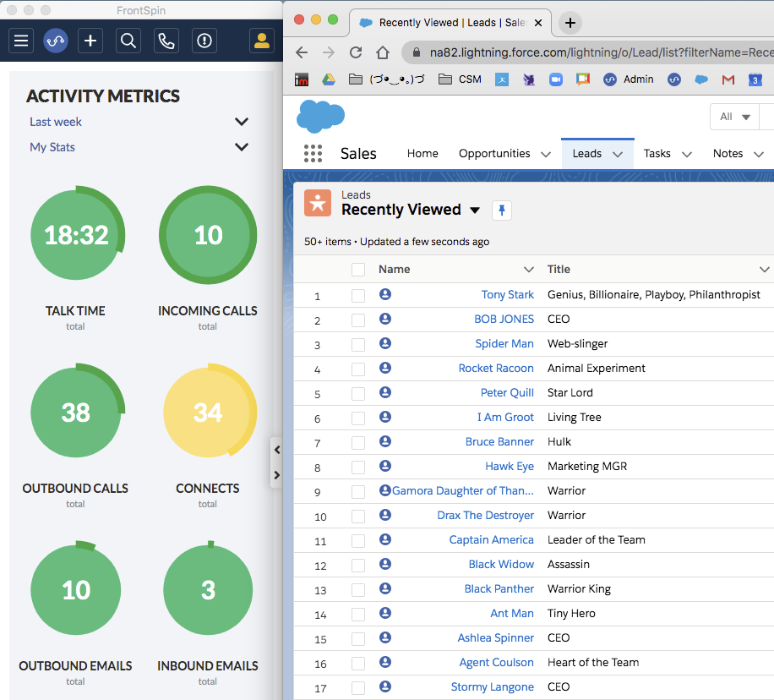Check the Rocket Racoon row checkbox

point(358,369)
